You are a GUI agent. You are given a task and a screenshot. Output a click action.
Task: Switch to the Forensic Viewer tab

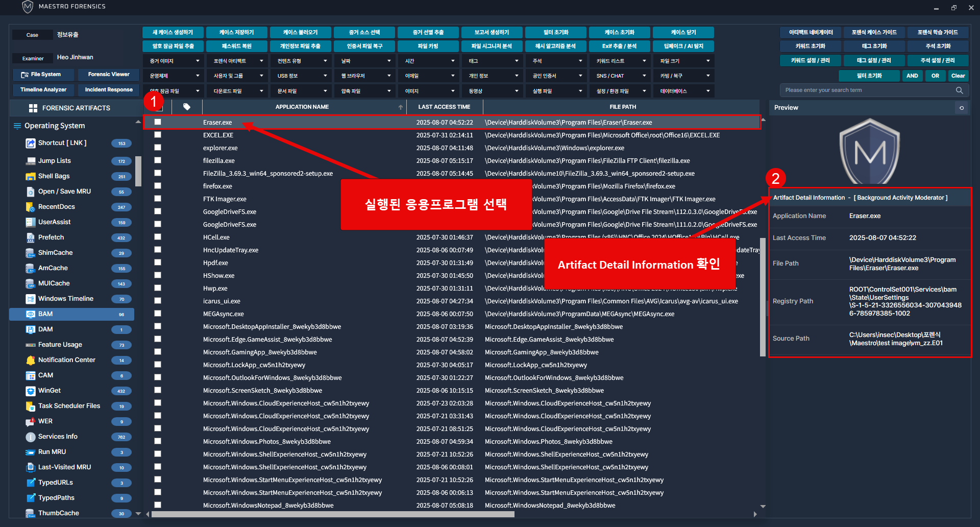pos(109,75)
